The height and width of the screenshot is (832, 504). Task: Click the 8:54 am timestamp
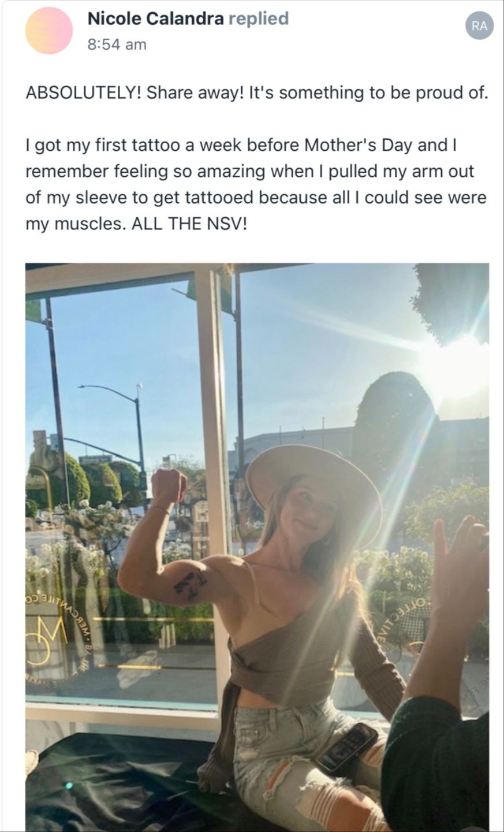point(117,44)
